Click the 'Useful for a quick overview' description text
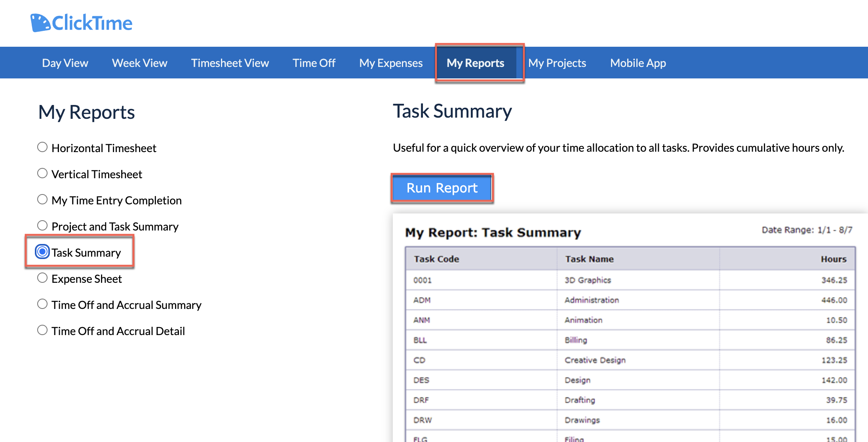Screen dimensions: 868x442 point(619,148)
